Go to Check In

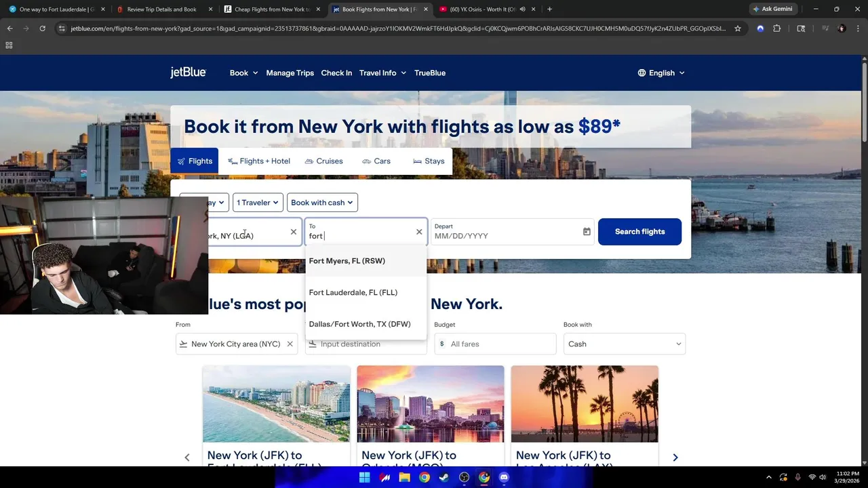pos(336,73)
